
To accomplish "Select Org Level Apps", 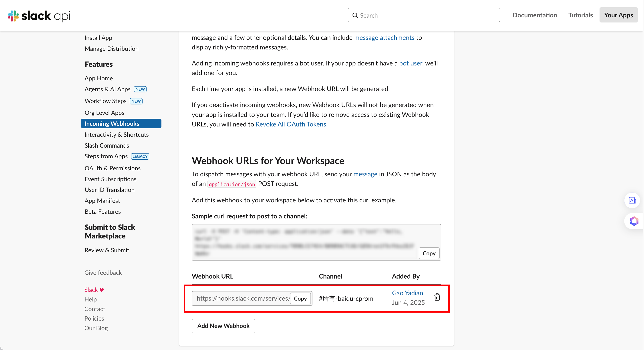I will (x=104, y=113).
